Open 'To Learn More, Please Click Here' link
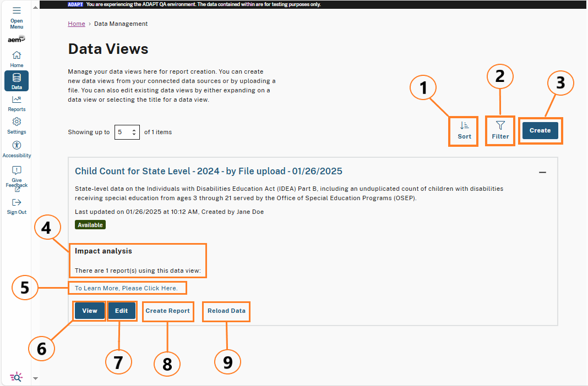This screenshot has width=588, height=386. pos(127,288)
